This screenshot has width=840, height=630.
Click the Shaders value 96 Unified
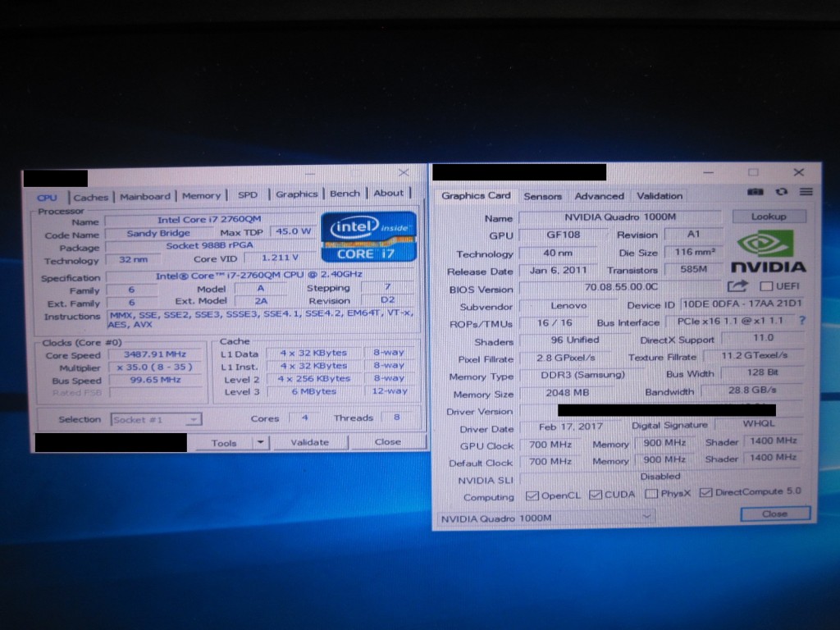[575, 340]
